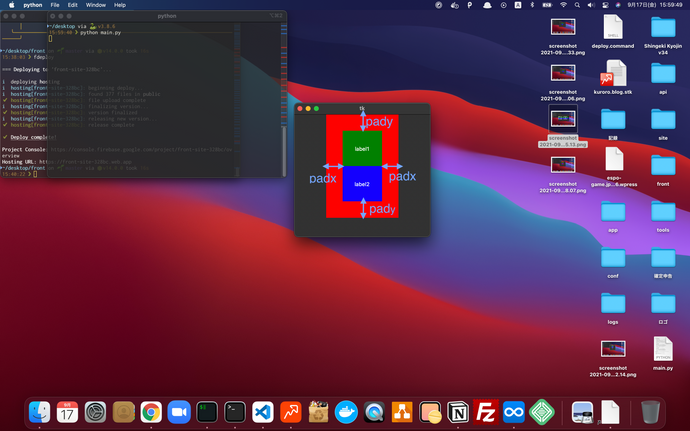
Task: Select the kuroro.blog.stk file on desktop
Action: pyautogui.click(x=613, y=77)
